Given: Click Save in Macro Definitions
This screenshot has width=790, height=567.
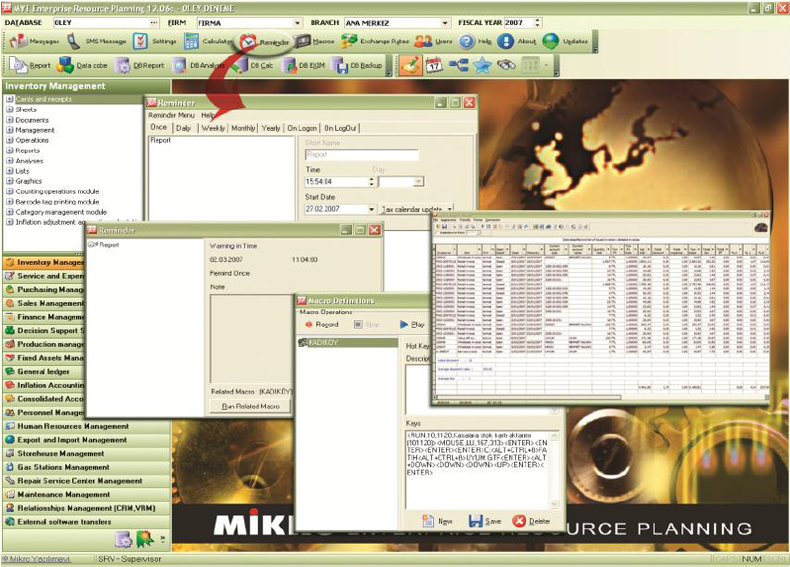Looking at the screenshot, I should [x=485, y=521].
